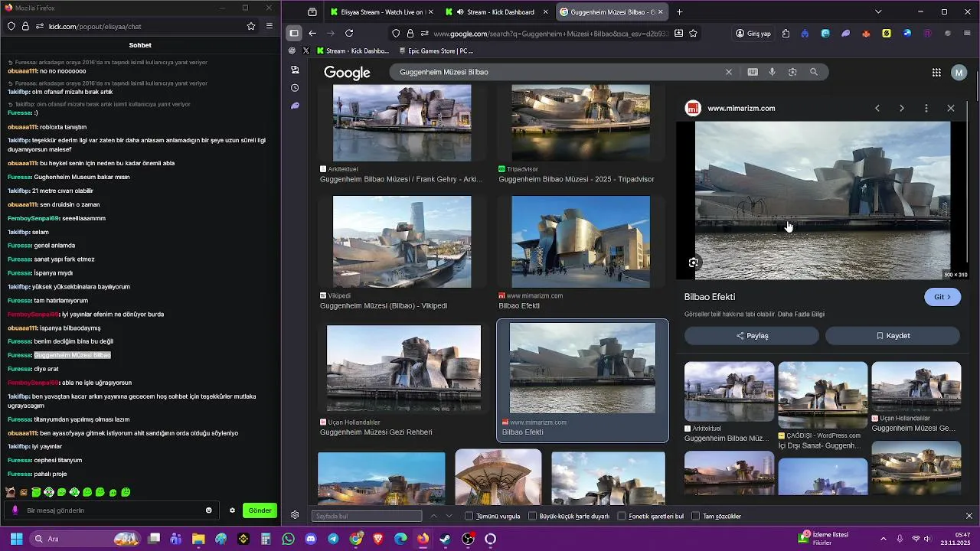Open the Vikipedi Guggenheim Müzesi result thumbnail
This screenshot has height=551, width=980.
[x=402, y=242]
